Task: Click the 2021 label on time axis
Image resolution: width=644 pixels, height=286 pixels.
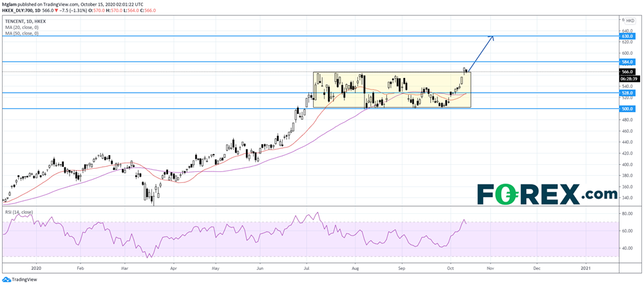Action: (586, 266)
